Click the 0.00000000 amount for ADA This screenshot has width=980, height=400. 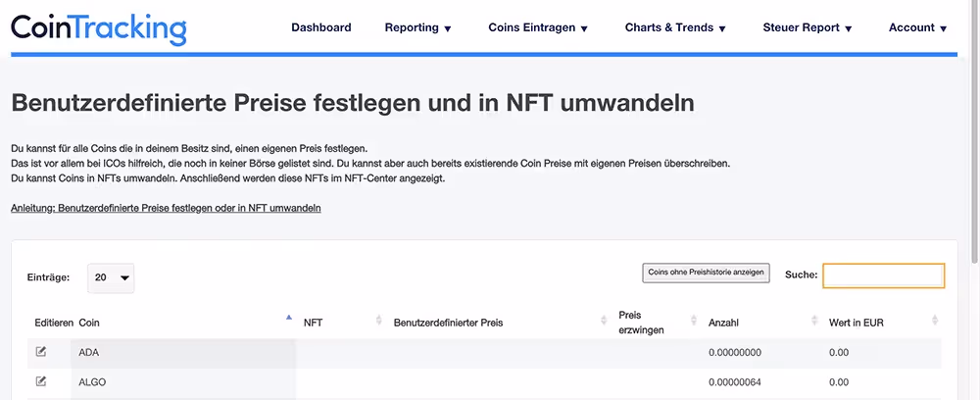[x=735, y=353]
